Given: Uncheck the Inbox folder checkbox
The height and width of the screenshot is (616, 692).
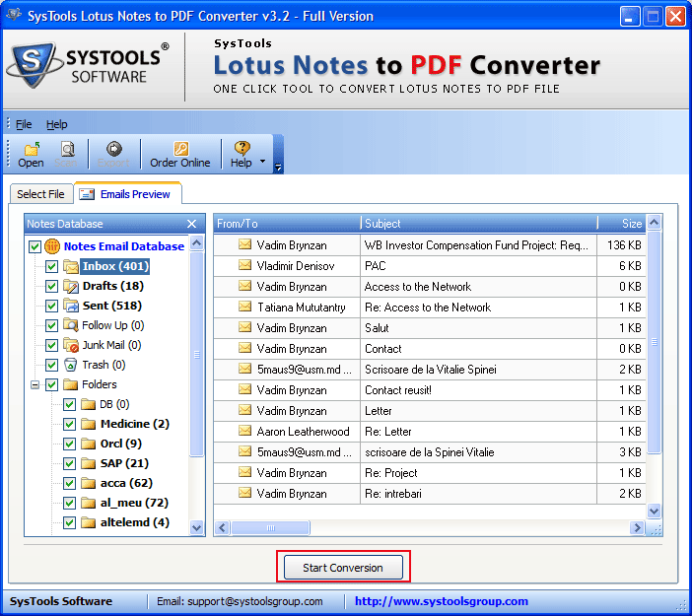Looking at the screenshot, I should point(51,266).
